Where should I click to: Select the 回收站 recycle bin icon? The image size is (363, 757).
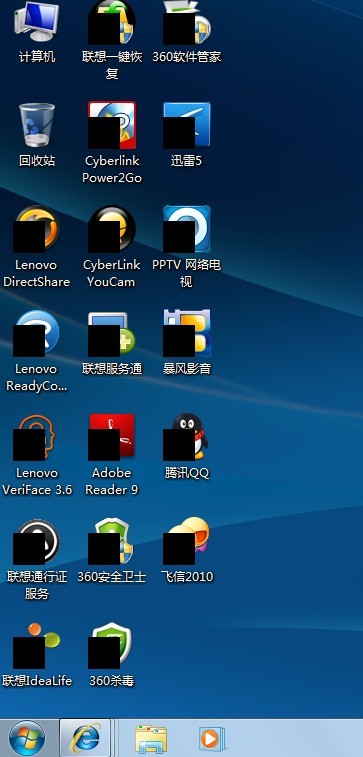pyautogui.click(x=37, y=125)
